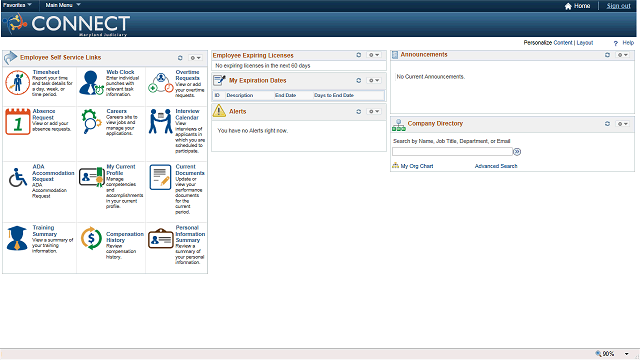Open the Advanced Search link

coord(496,166)
